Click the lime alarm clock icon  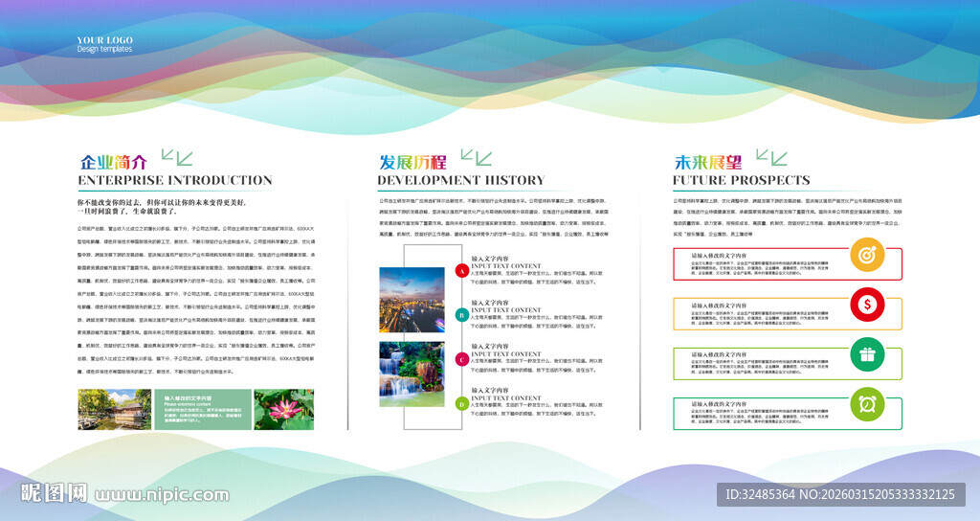pyautogui.click(x=867, y=404)
